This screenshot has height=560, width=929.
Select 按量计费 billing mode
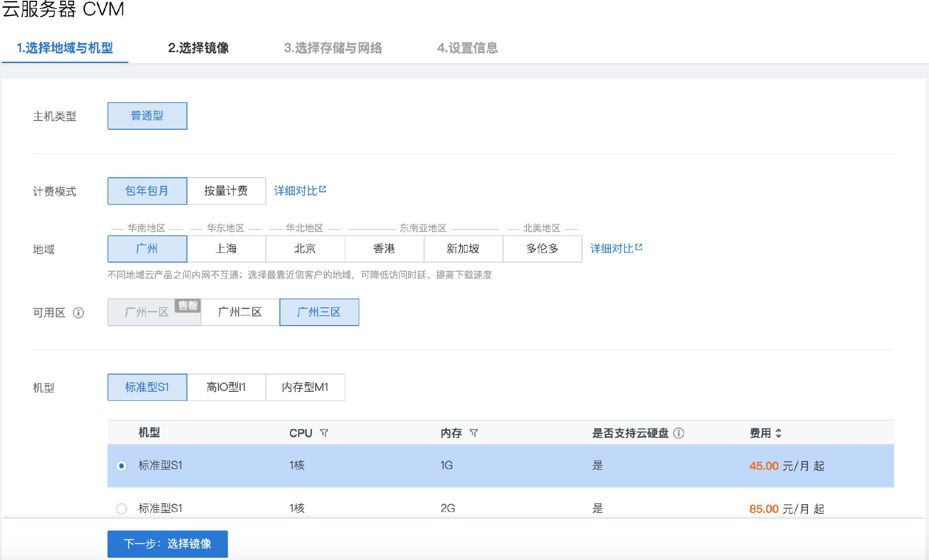pos(226,191)
